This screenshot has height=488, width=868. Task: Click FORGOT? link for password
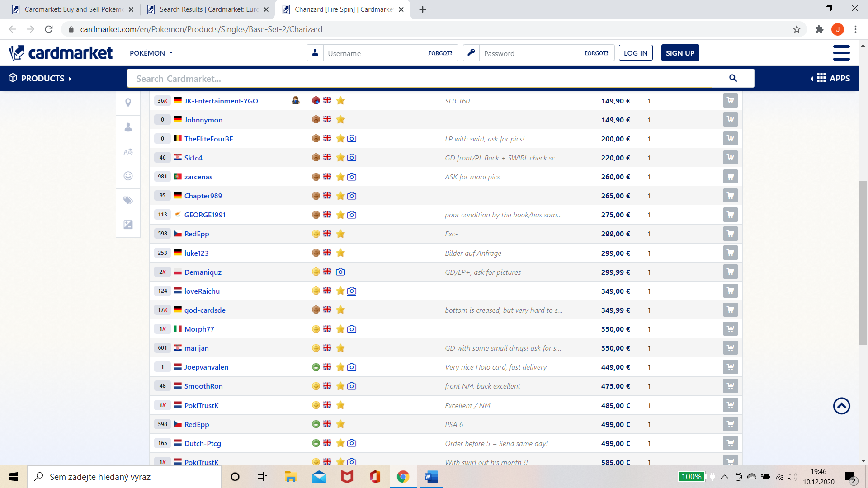click(x=596, y=53)
